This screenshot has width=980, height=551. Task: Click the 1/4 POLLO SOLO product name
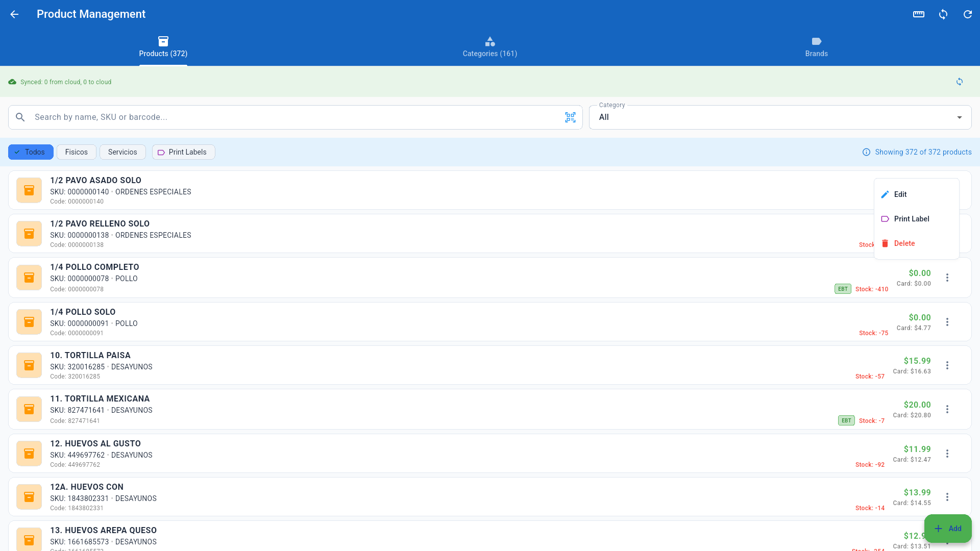click(83, 312)
